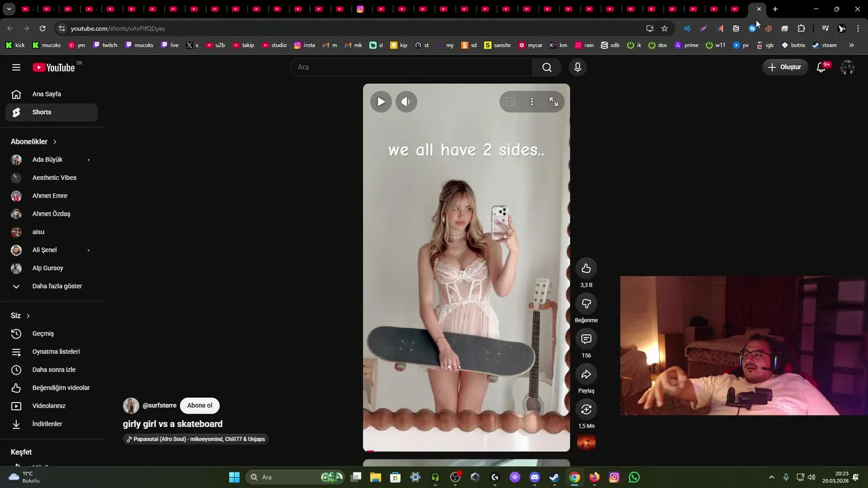Open the @surfsterre channel link
The height and width of the screenshot is (488, 868).
[x=159, y=405]
